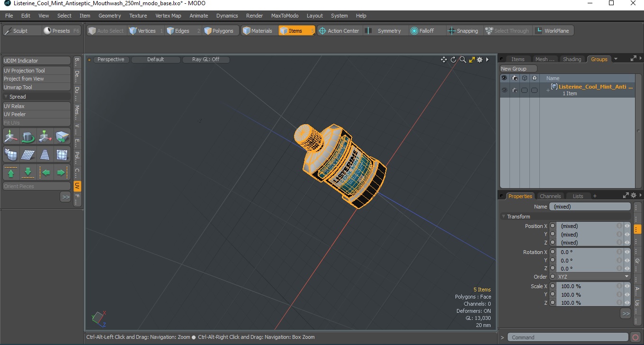Open the Ray GL: Off dropdown
The image size is (644, 345).
tap(206, 60)
